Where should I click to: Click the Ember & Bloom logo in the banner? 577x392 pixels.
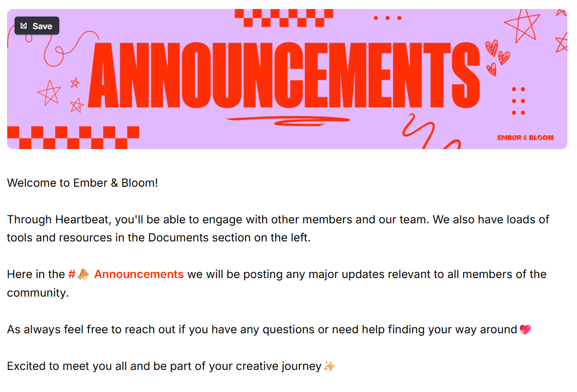point(525,138)
